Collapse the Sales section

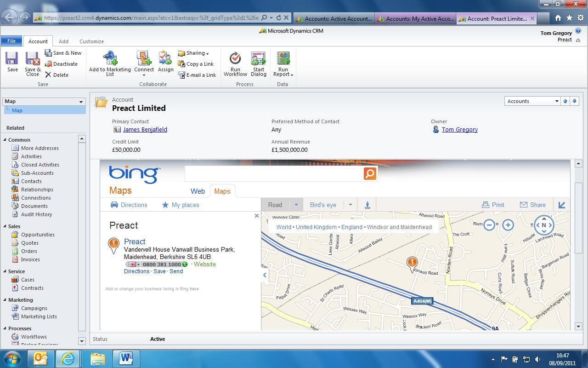click(x=5, y=226)
